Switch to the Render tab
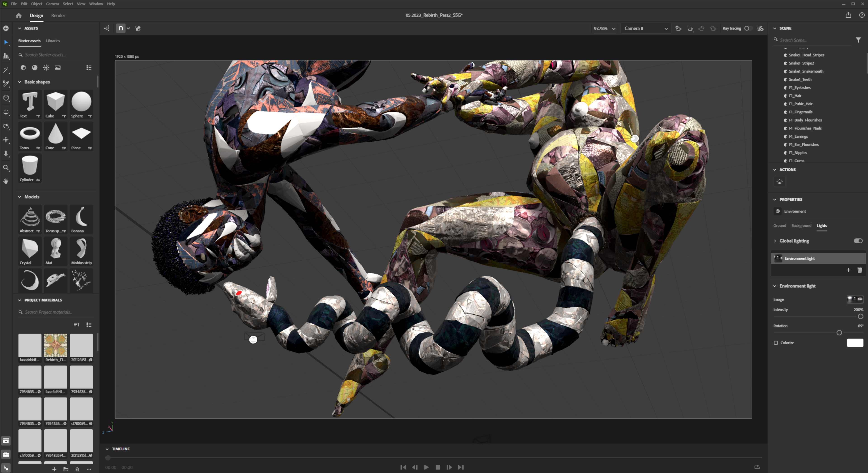 (x=58, y=16)
